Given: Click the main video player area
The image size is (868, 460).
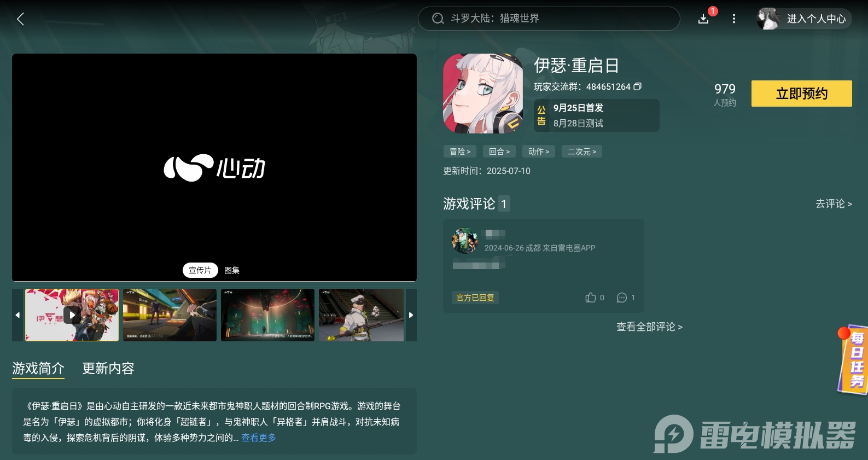Looking at the screenshot, I should [214, 167].
